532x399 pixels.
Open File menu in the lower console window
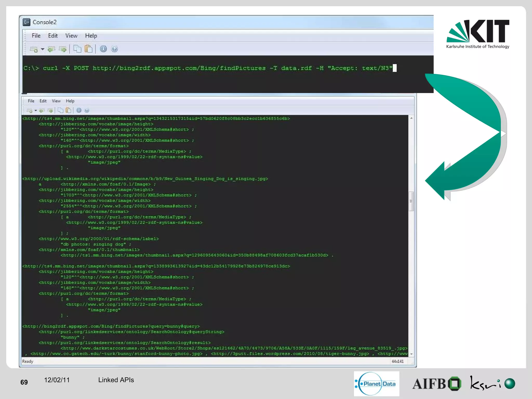pos(31,101)
